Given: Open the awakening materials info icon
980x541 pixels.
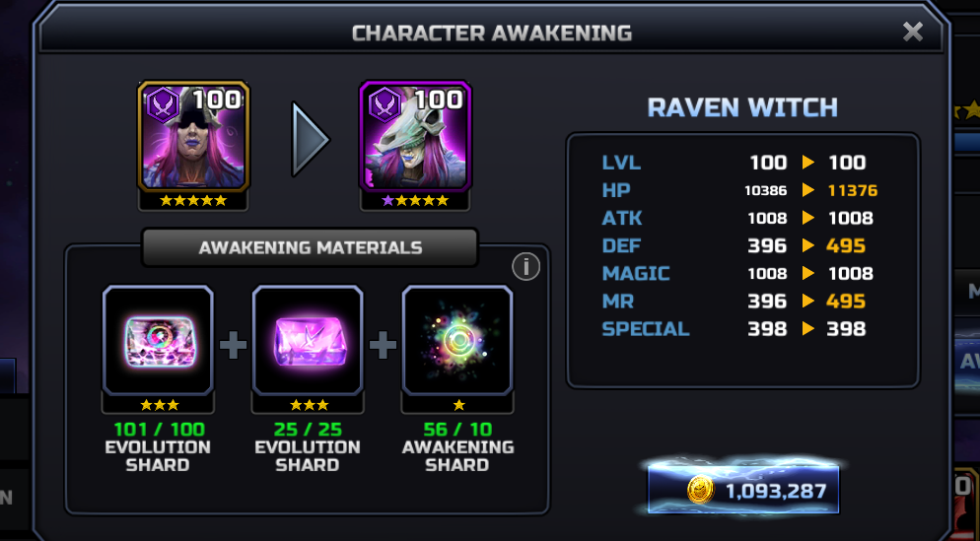Looking at the screenshot, I should pos(525,267).
